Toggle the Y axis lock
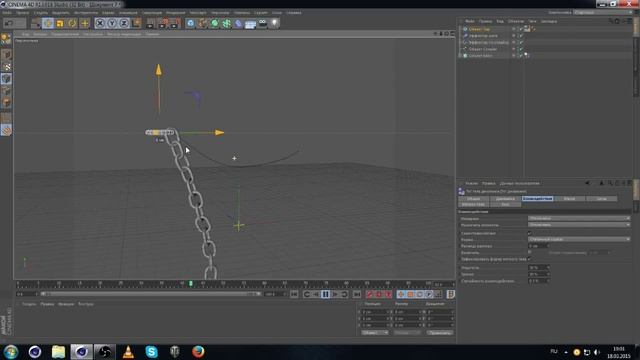The height and width of the screenshot is (360, 640). point(112,23)
